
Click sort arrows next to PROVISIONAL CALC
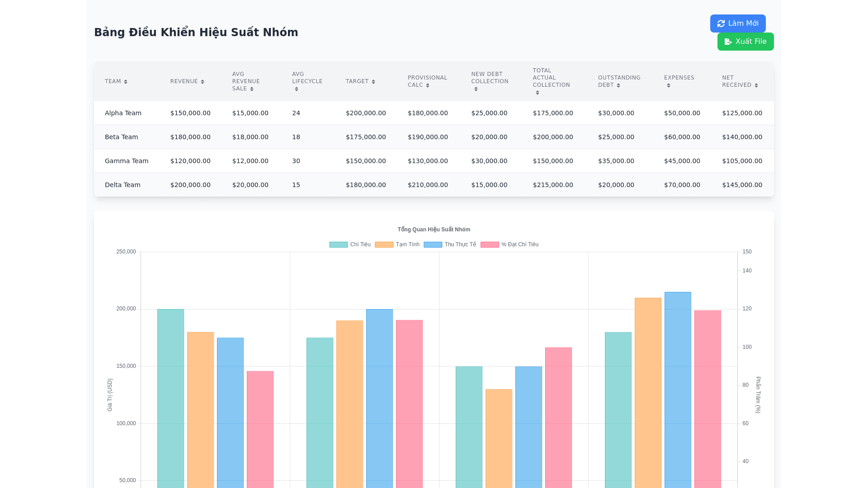pos(428,85)
